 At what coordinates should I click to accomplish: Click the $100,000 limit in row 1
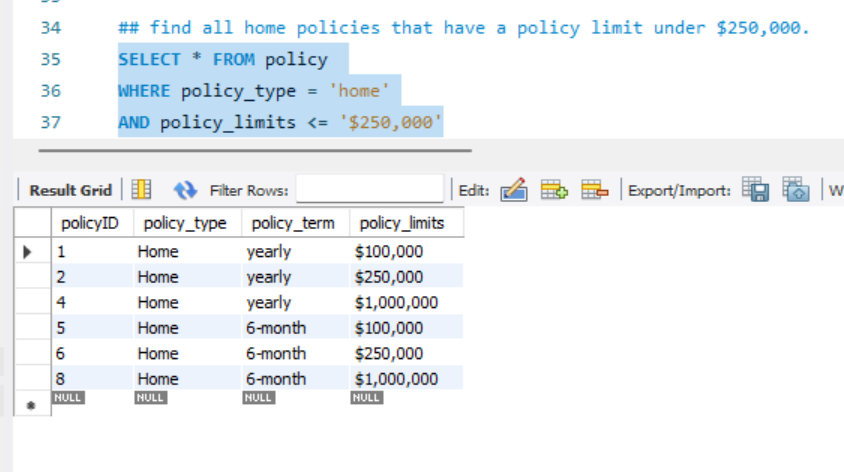point(406,251)
